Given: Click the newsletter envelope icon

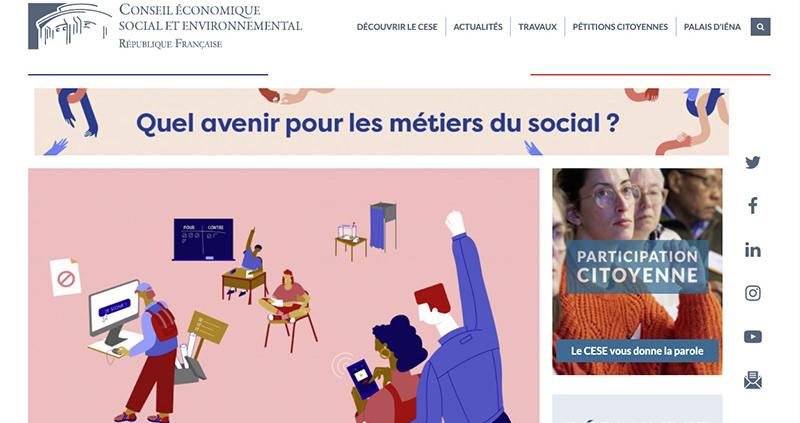Looking at the screenshot, I should coord(753,380).
